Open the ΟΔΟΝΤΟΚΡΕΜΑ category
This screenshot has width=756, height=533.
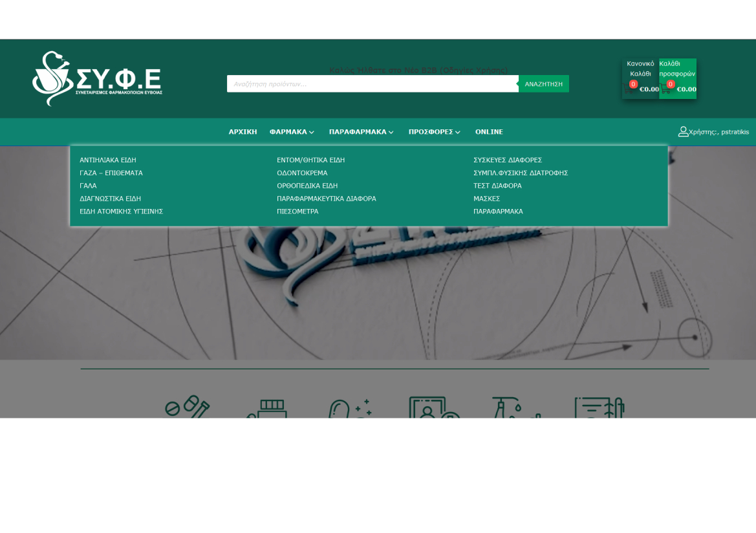302,173
